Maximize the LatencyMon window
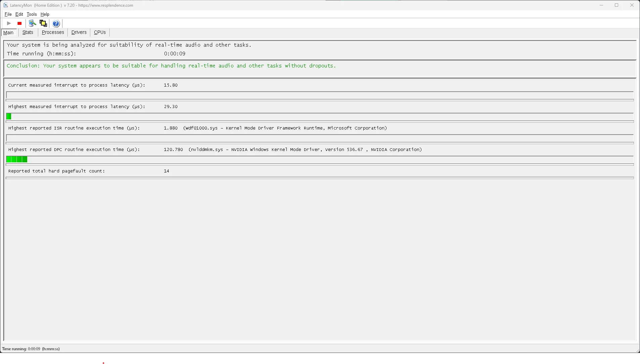Viewport: 640px width, 364px height. point(616,5)
